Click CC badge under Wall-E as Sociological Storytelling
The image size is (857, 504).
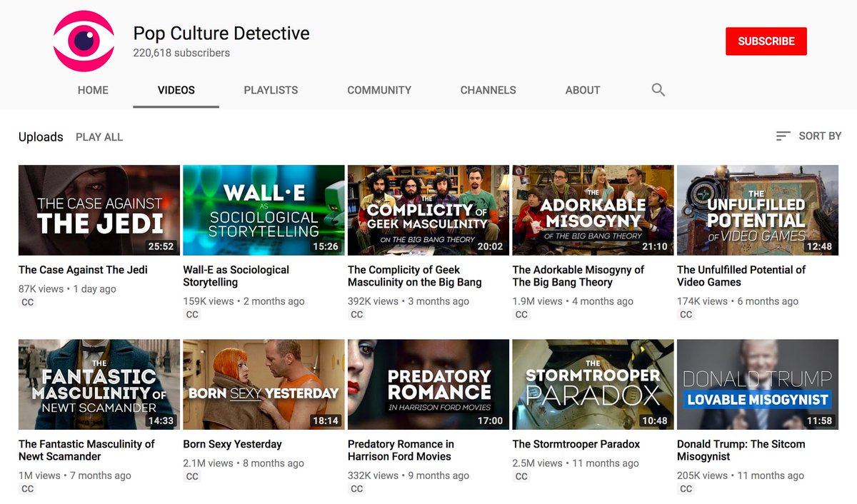(x=192, y=314)
